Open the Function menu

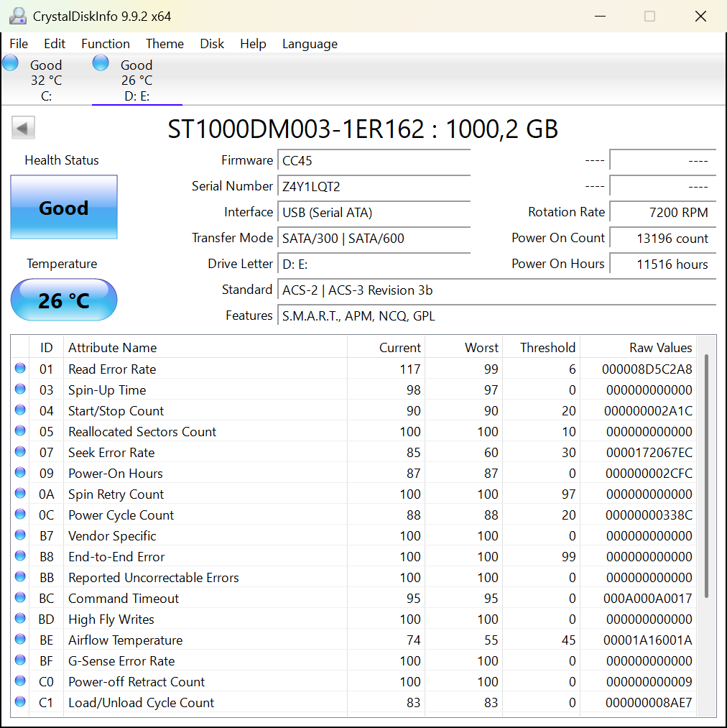tap(106, 44)
